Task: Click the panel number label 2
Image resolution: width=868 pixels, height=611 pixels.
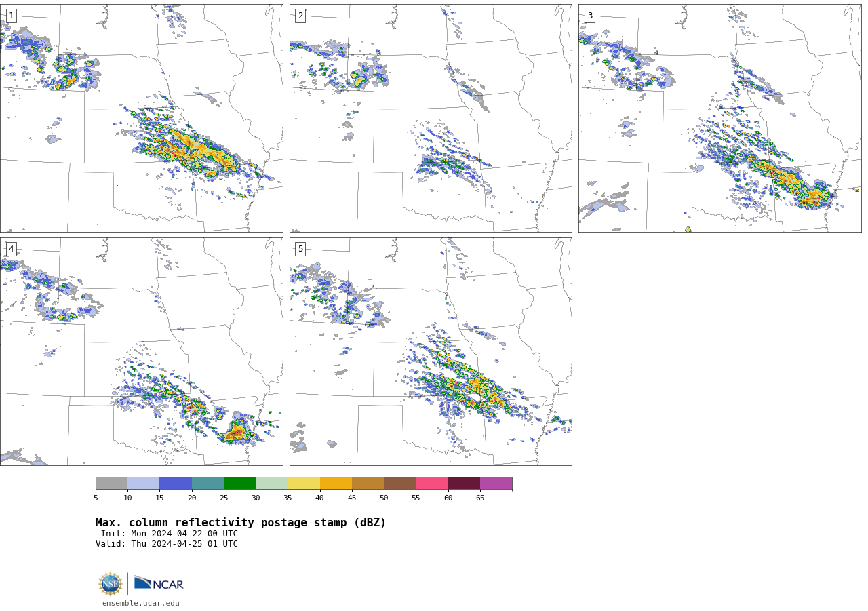Action: pyautogui.click(x=300, y=16)
